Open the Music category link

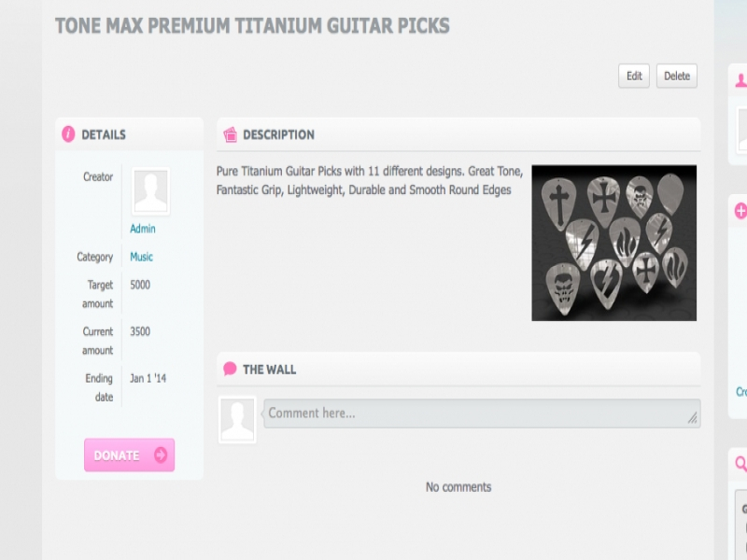tap(142, 257)
